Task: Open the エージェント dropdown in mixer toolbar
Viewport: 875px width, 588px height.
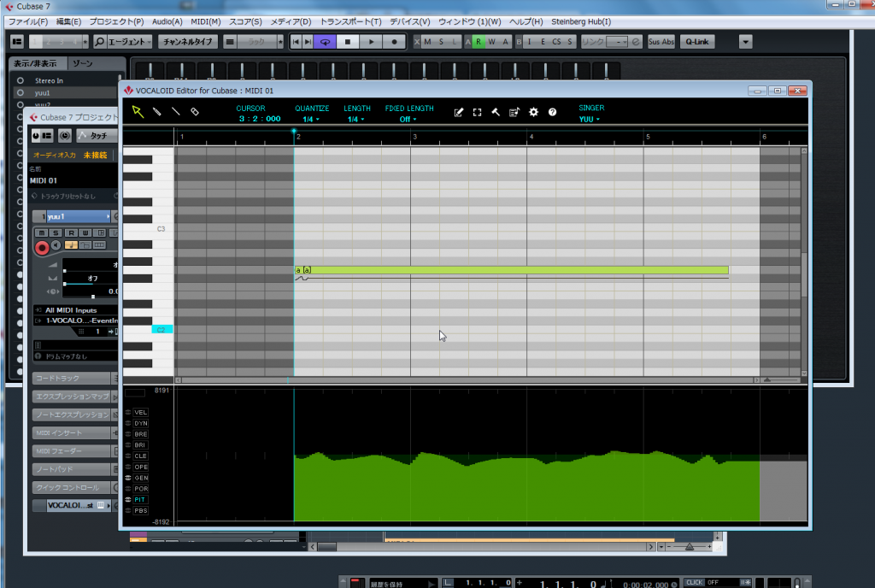Action: pos(129,42)
